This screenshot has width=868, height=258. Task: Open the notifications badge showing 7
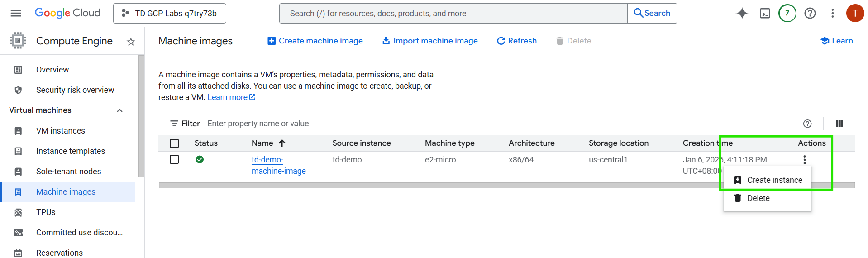tap(787, 13)
